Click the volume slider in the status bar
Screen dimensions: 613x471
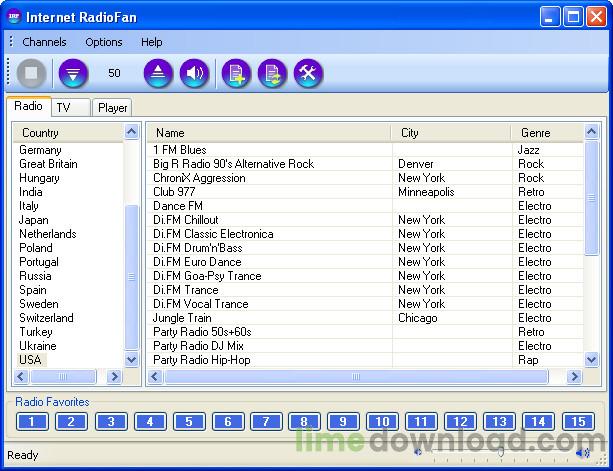pyautogui.click(x=500, y=454)
